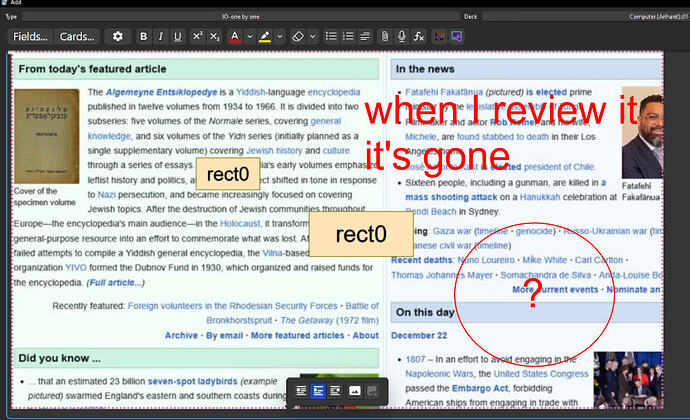Open the Cards... dialog button
690x420 pixels.
[x=77, y=36]
